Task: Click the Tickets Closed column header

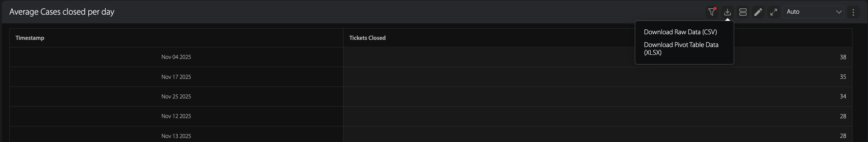Action: [367, 38]
